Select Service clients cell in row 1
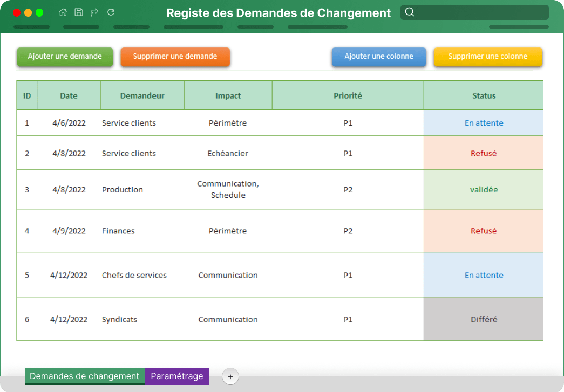The image size is (564, 392). click(142, 123)
